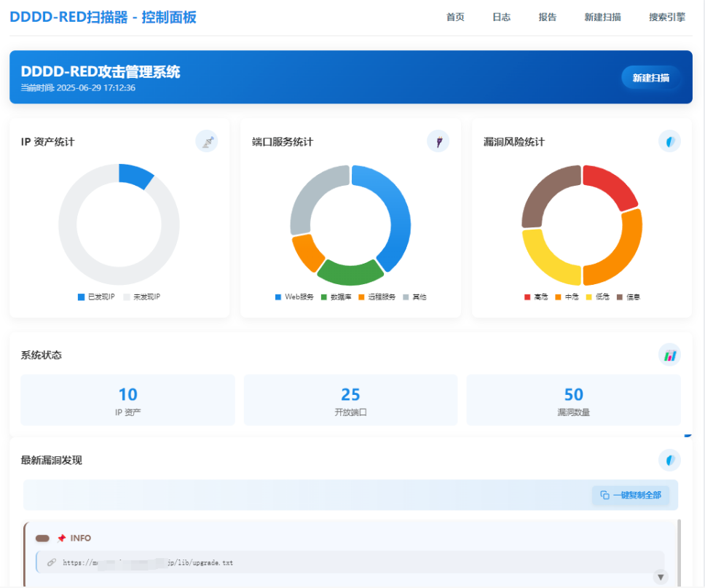Open the 报告 nav item
The width and height of the screenshot is (705, 588).
[x=547, y=17]
